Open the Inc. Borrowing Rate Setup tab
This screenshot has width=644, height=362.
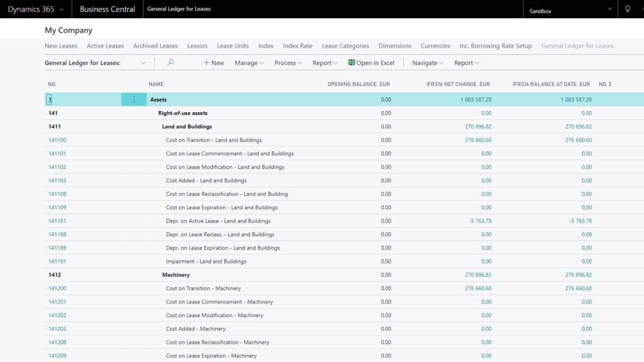click(495, 46)
